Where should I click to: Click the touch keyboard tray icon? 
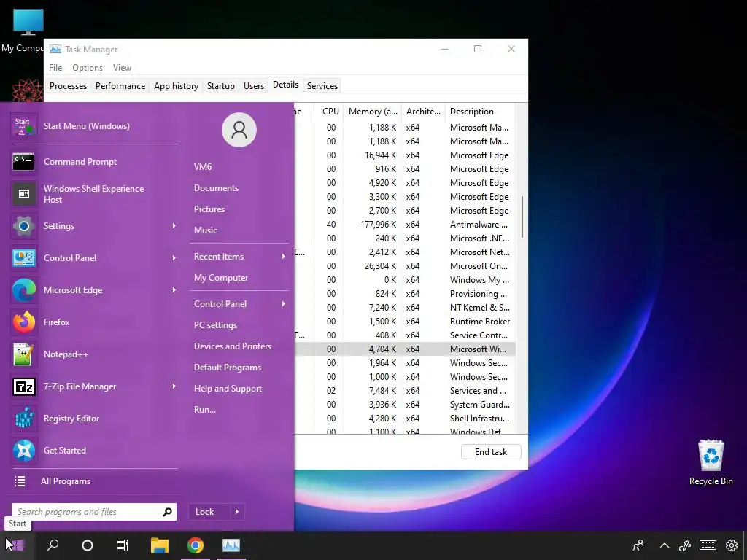coord(708,545)
